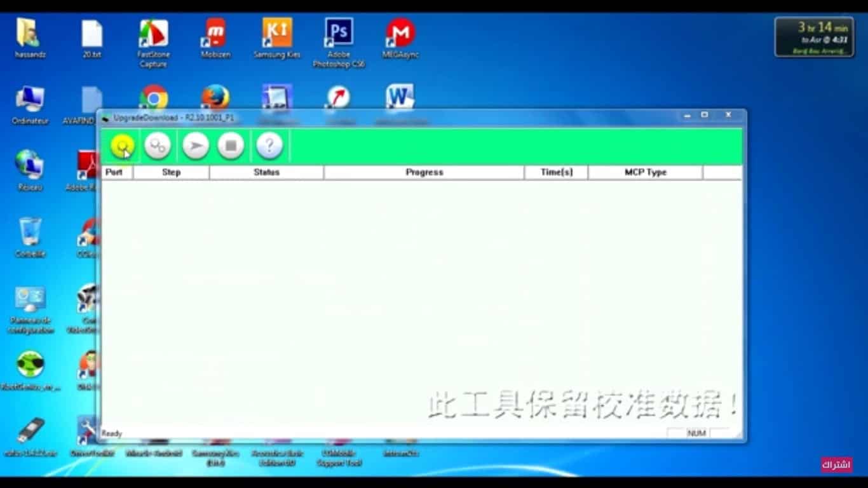Minimize the UpgradeDownload window

tap(688, 116)
